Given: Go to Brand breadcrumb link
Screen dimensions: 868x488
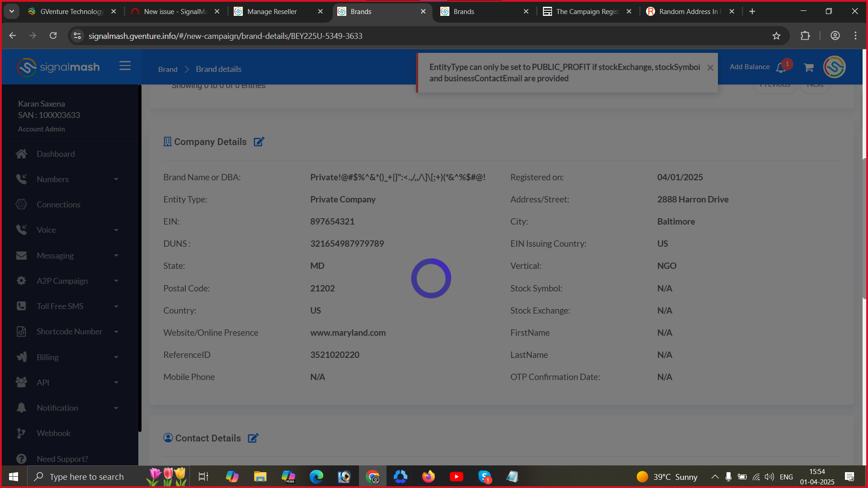Looking at the screenshot, I should pos(168,69).
